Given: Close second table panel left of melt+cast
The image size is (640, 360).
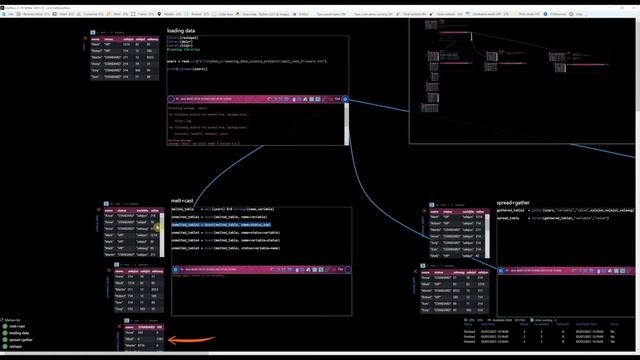Looking at the screenshot, I should [109, 270].
